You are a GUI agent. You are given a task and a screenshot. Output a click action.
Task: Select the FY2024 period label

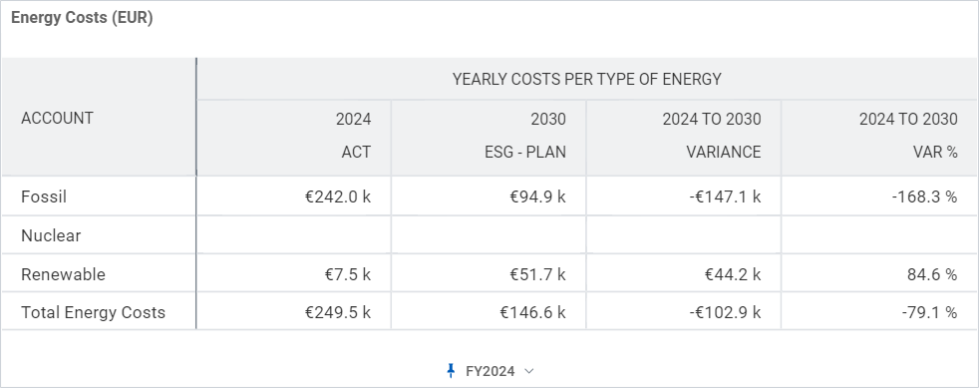[x=490, y=371]
